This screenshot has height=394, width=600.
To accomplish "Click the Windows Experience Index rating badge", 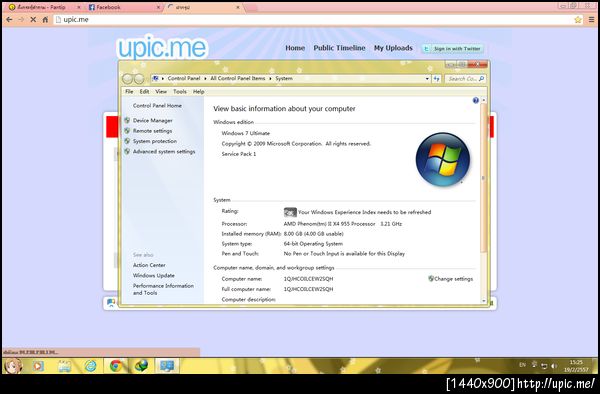I will coord(290,212).
